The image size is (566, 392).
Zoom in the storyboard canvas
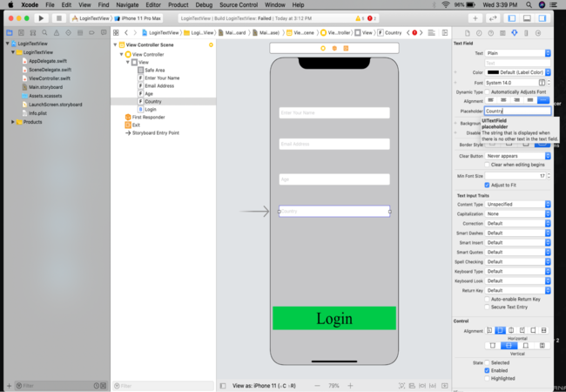coord(350,386)
